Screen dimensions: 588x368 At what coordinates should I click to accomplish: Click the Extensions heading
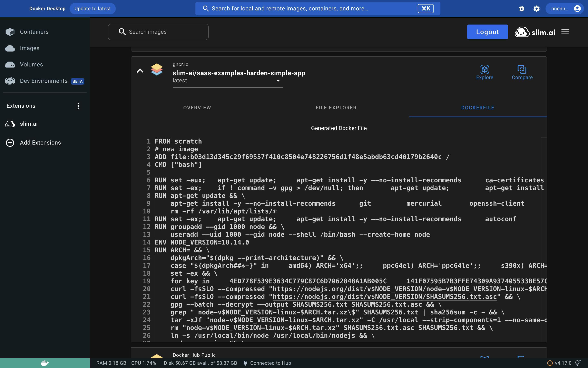click(21, 106)
